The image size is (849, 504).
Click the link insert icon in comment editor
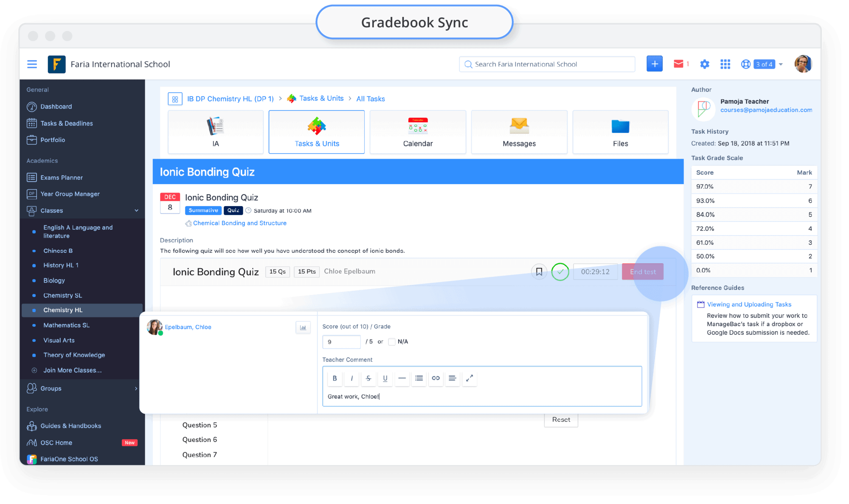pyautogui.click(x=436, y=378)
